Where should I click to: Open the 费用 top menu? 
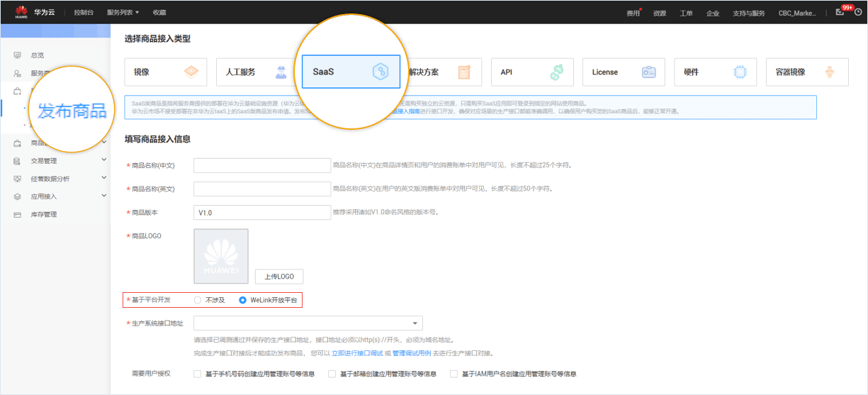(x=633, y=13)
